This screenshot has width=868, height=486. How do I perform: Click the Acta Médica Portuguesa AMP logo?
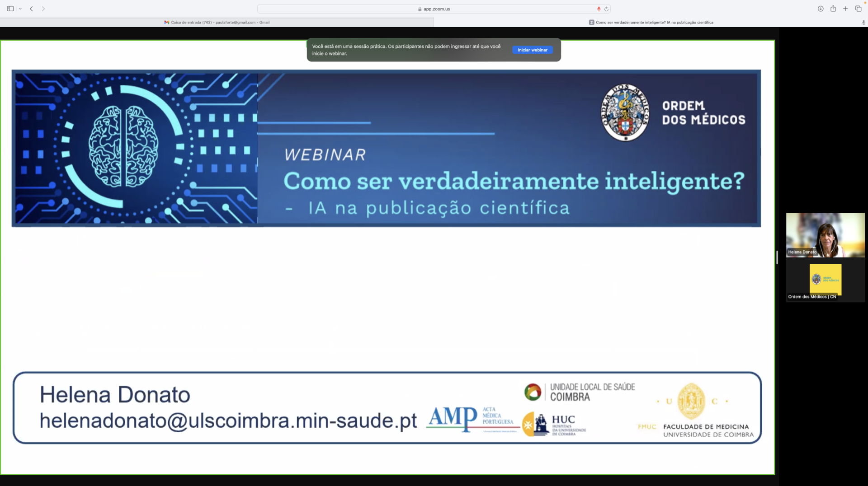click(472, 419)
